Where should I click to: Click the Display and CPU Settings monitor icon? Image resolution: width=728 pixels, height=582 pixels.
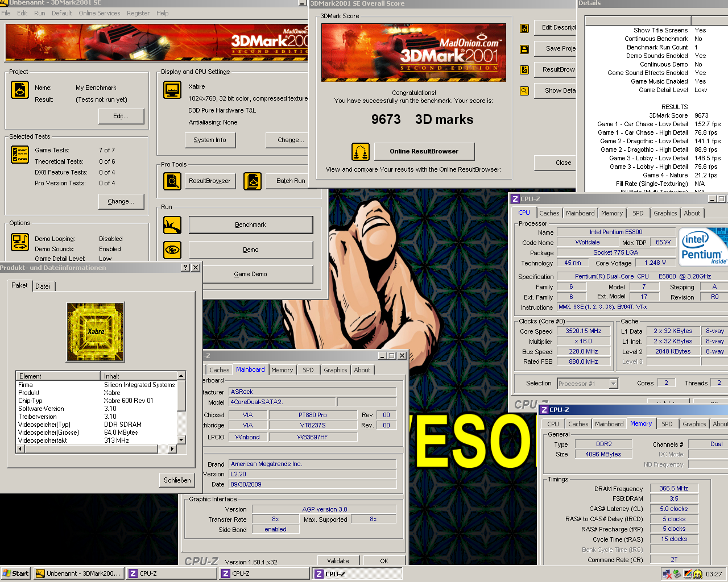click(172, 90)
